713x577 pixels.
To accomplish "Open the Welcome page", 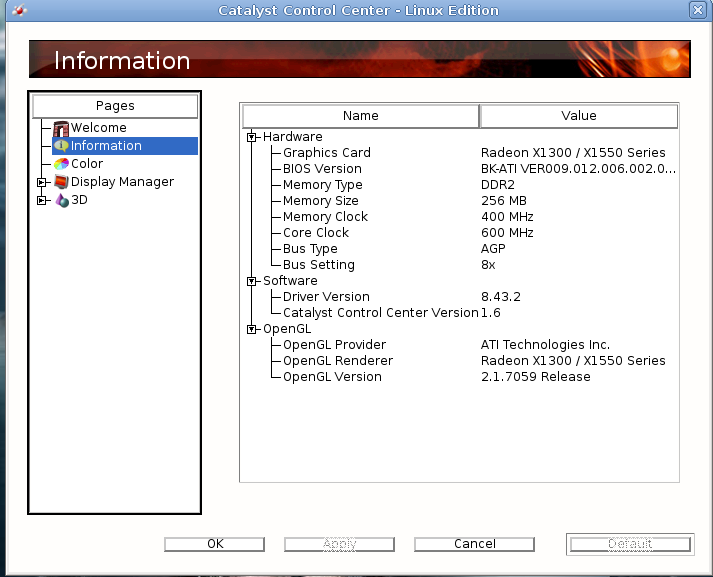I will (99, 128).
